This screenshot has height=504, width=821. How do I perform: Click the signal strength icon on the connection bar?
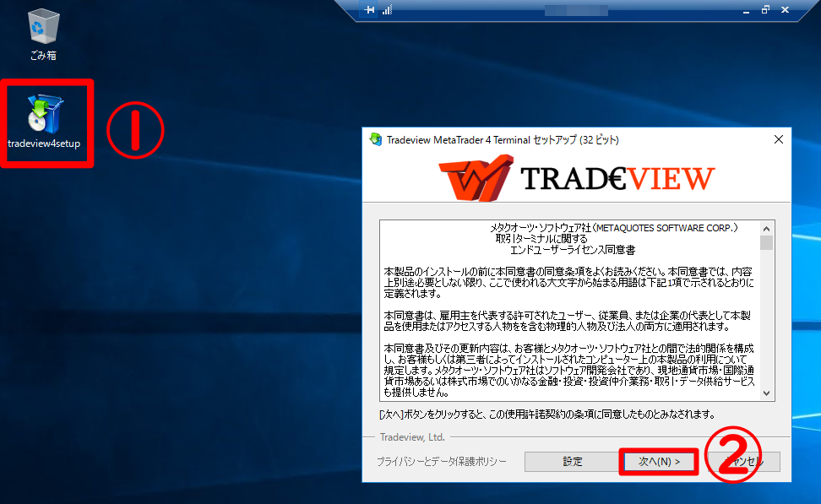pos(388,9)
